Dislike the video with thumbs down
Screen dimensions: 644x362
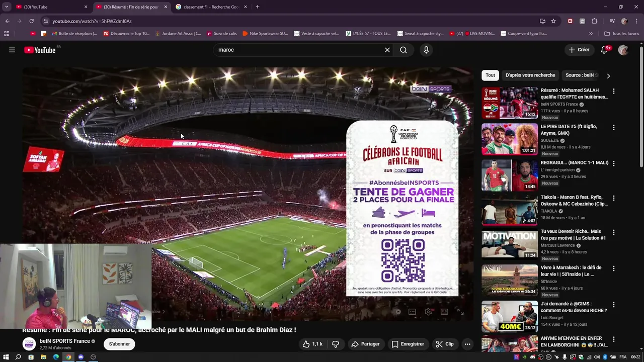click(336, 344)
